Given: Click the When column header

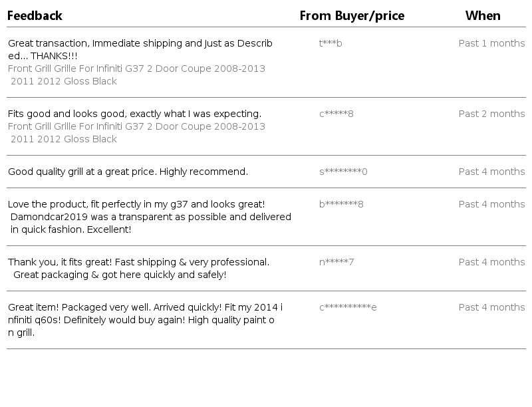Looking at the screenshot, I should 483,15.
